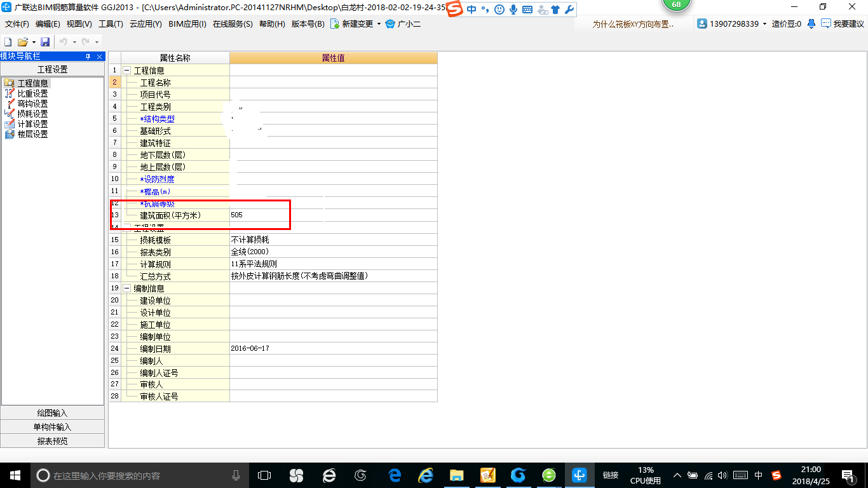Open dropdown arrow next to Redo icon

tap(96, 42)
